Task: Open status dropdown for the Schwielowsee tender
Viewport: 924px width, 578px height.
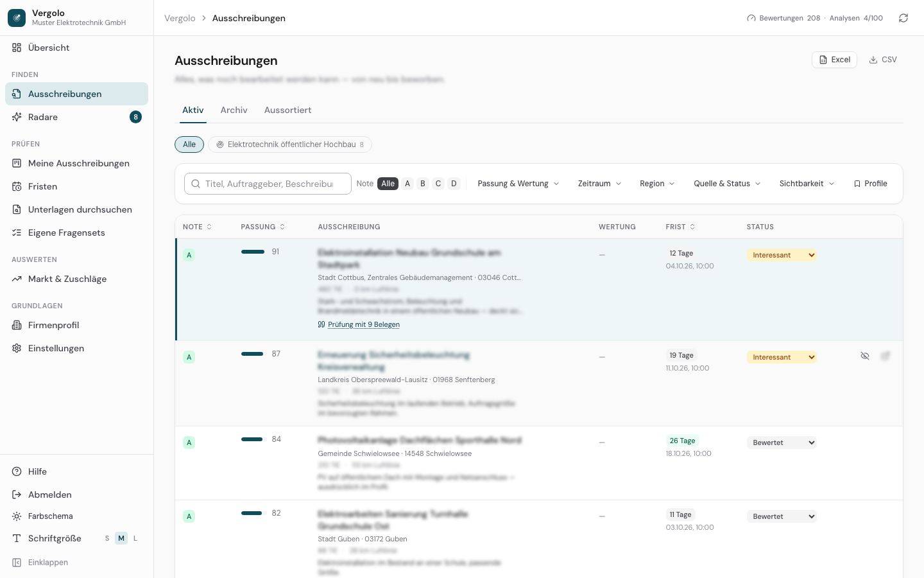Action: pos(782,442)
